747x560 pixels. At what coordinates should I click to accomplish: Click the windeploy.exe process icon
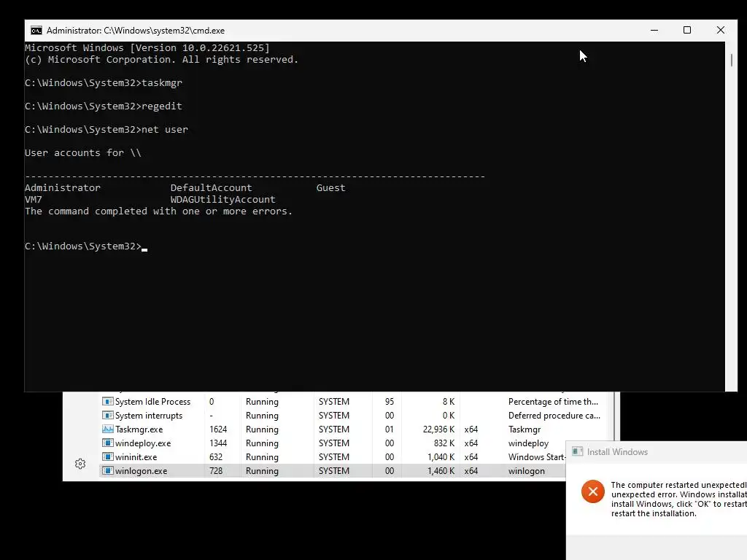click(x=108, y=443)
